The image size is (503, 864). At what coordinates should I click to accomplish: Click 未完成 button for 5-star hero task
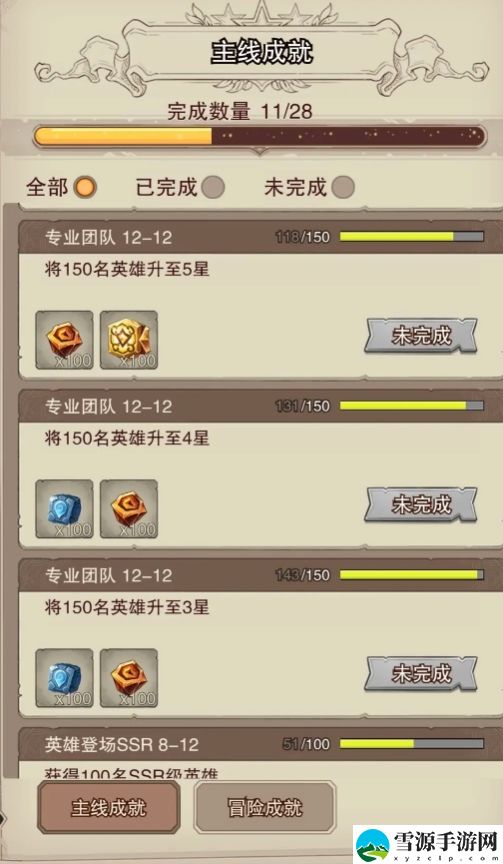coord(421,336)
